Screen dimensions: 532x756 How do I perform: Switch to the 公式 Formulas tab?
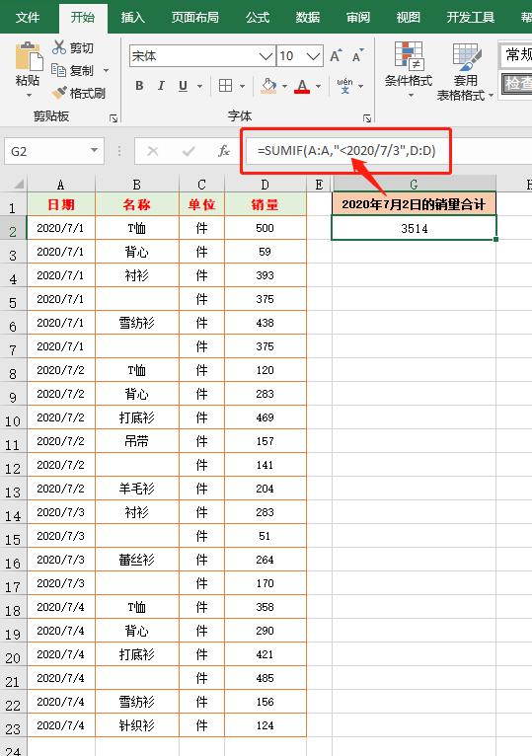click(257, 18)
